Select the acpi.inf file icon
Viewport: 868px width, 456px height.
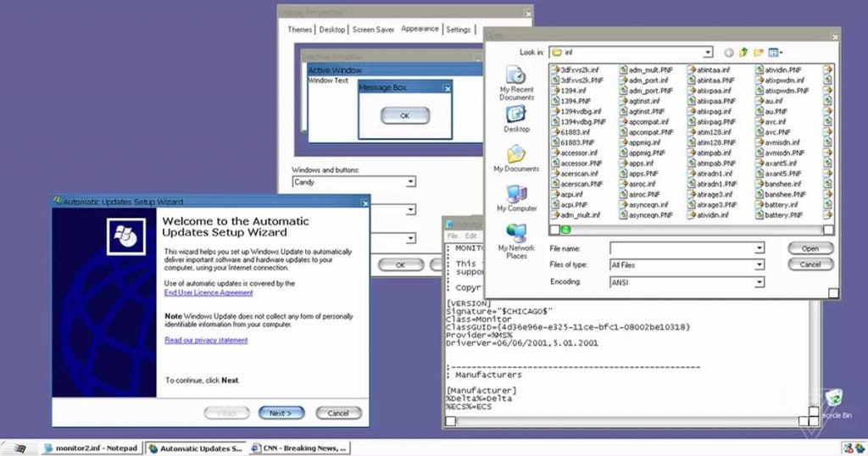point(556,194)
